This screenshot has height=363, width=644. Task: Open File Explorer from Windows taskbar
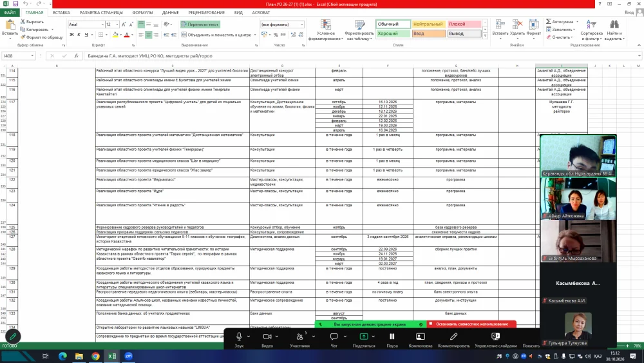tap(79, 356)
